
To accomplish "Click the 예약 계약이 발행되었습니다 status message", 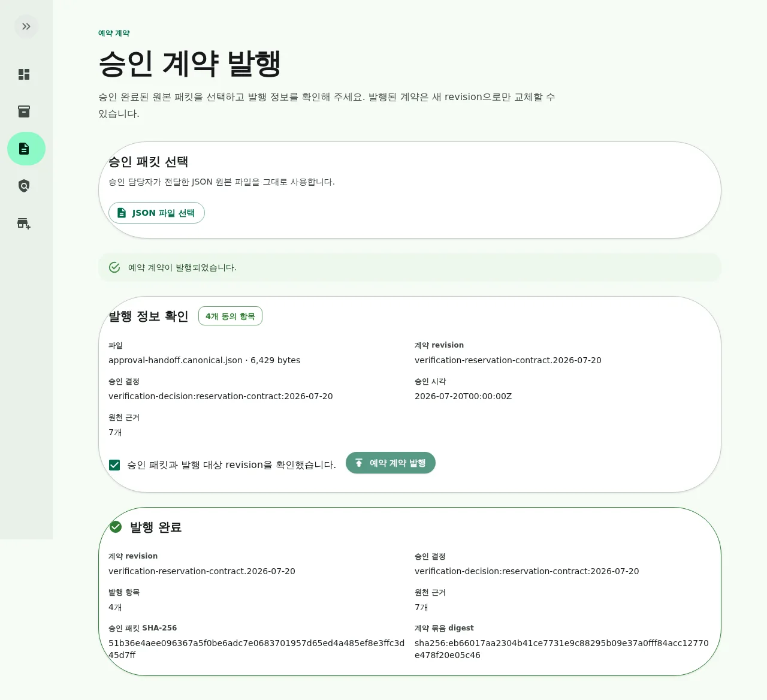I will (182, 267).
